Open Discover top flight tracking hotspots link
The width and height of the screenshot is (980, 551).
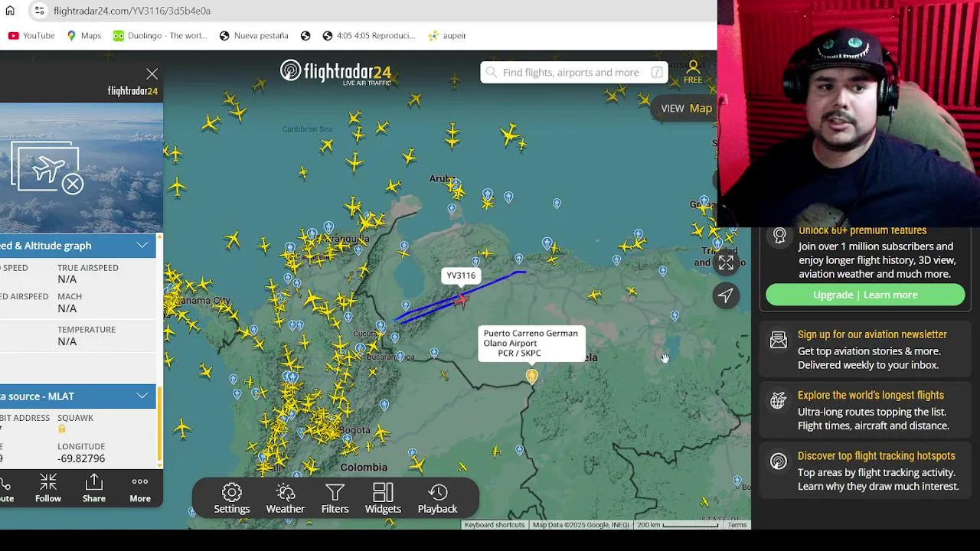coord(877,456)
